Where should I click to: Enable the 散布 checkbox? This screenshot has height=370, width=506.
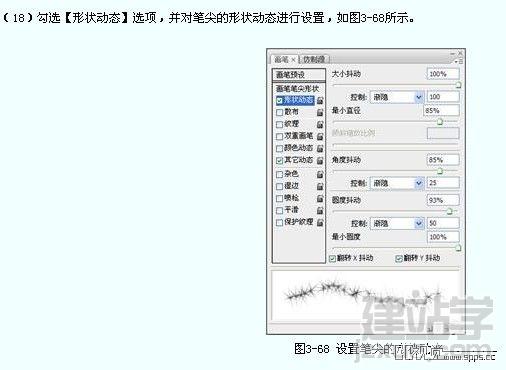280,112
